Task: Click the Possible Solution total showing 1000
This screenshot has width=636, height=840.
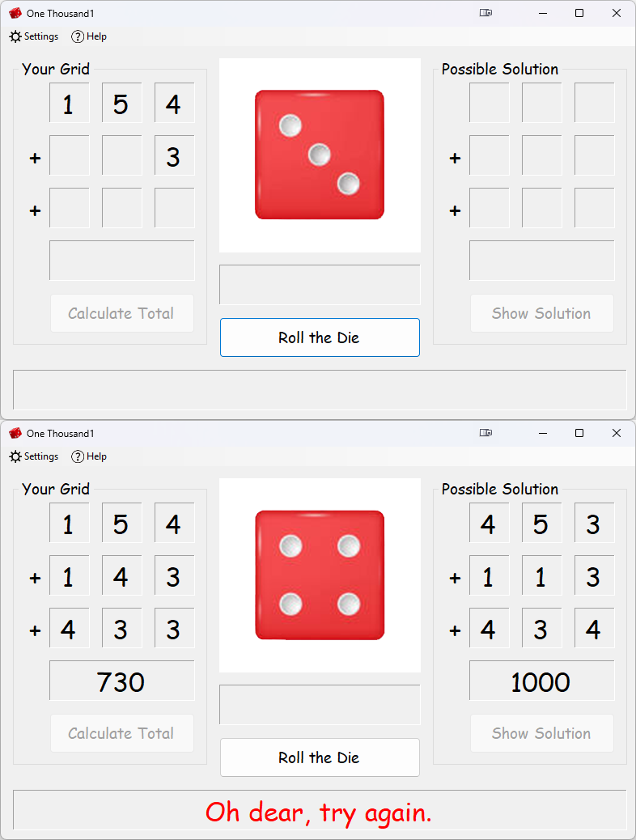Action: pos(541,681)
